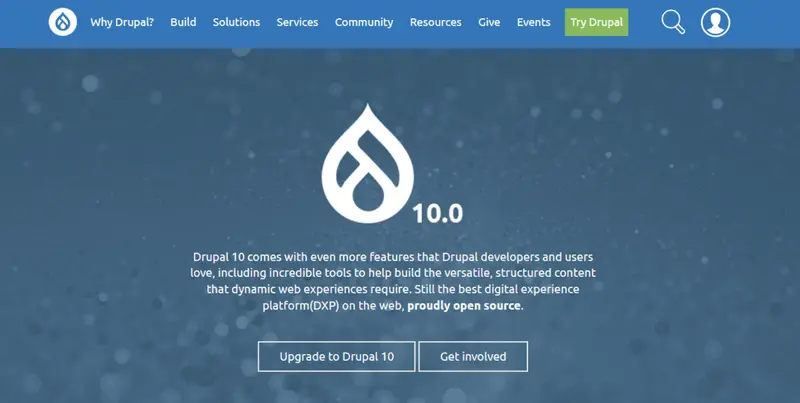Click the green Try Drupal button
This screenshot has width=800, height=403.
point(596,22)
